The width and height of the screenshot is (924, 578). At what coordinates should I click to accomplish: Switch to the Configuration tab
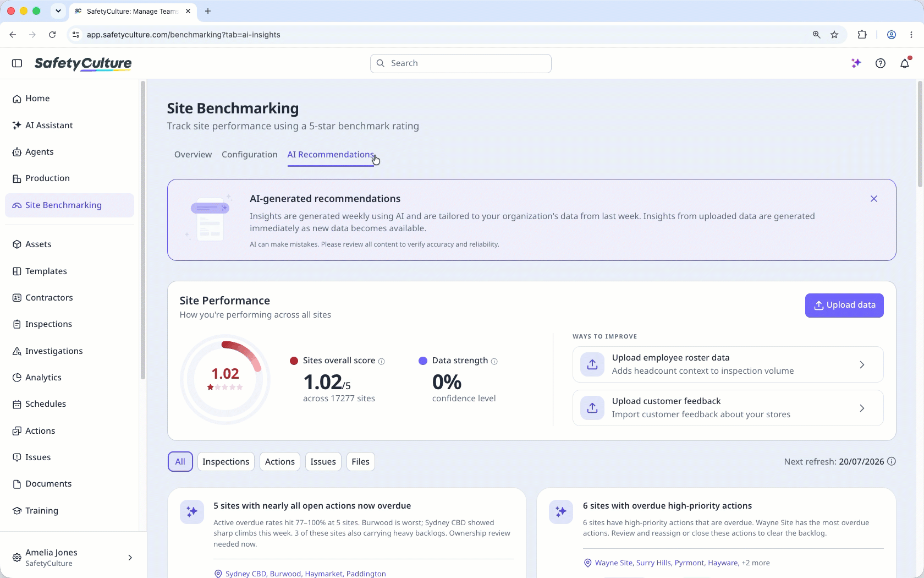click(x=250, y=155)
